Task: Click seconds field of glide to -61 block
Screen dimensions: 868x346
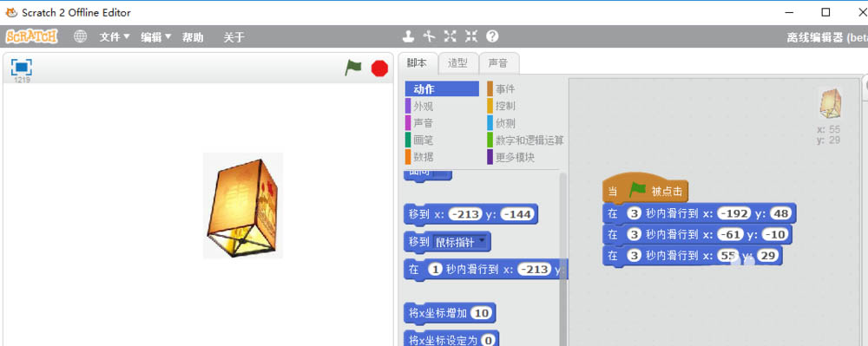Action: [634, 235]
